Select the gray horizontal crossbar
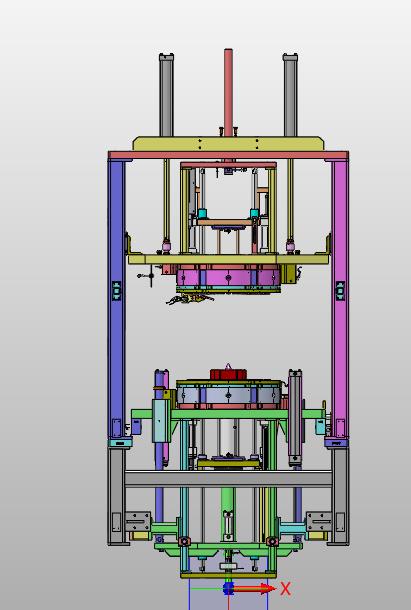 (x=228, y=479)
